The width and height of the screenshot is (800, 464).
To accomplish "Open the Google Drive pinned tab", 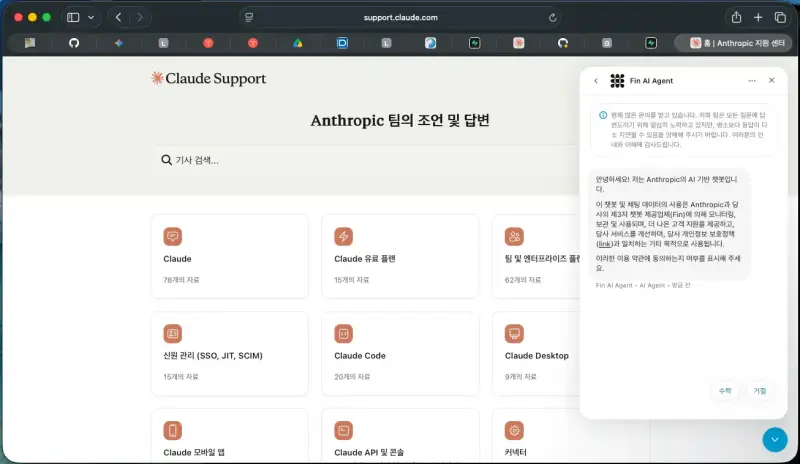I will [297, 43].
